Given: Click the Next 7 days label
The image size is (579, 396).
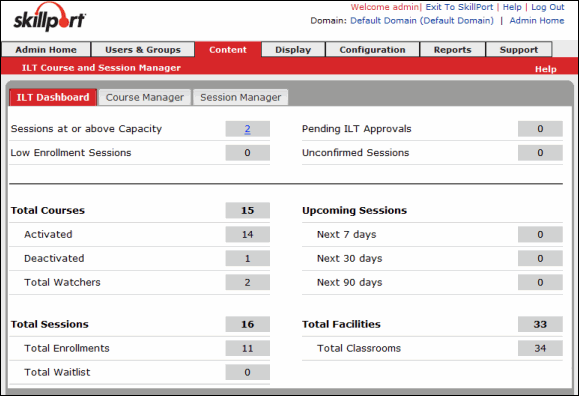Looking at the screenshot, I should pos(347,234).
